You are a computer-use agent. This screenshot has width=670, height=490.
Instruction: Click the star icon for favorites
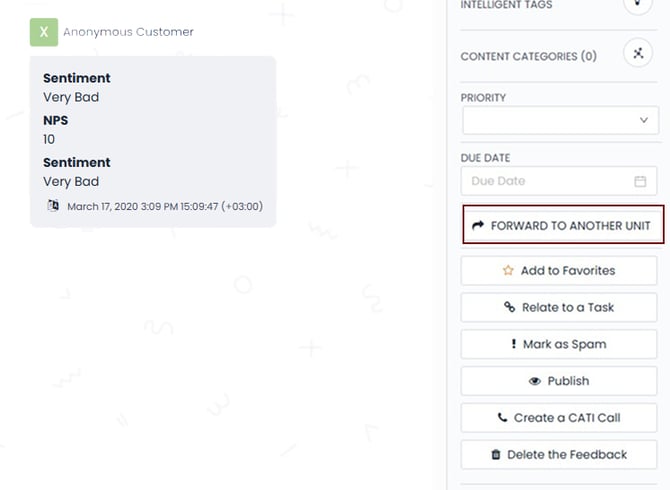tap(508, 270)
